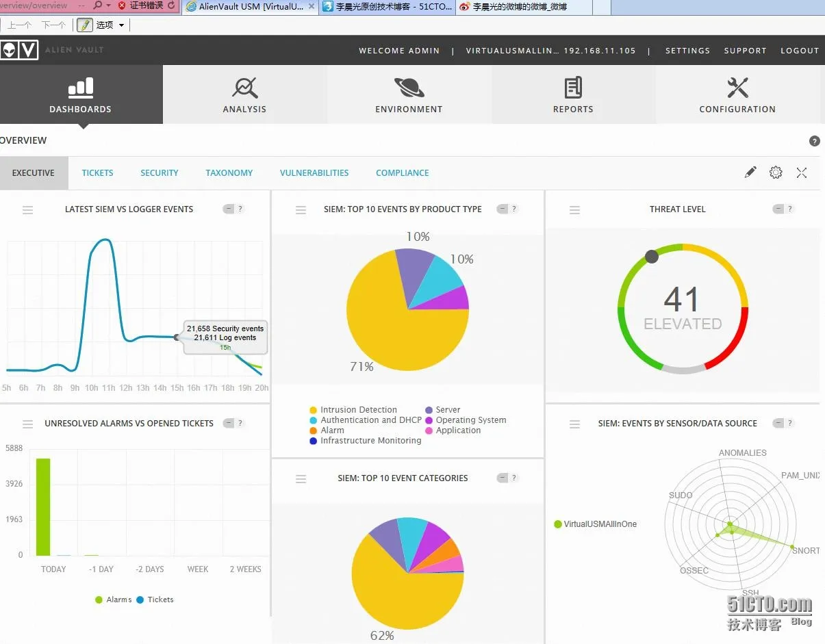Open the Overview help question icon
This screenshot has height=644, width=825.
[x=814, y=141]
